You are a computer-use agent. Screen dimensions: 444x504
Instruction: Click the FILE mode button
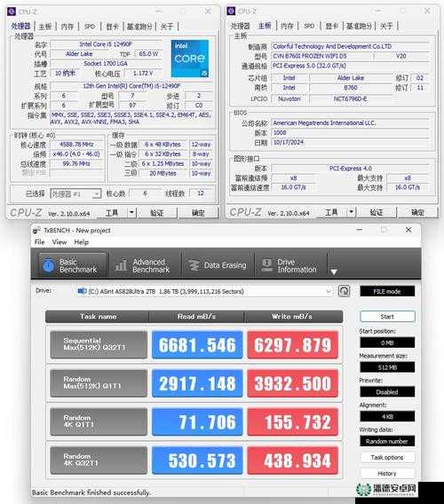(x=387, y=291)
